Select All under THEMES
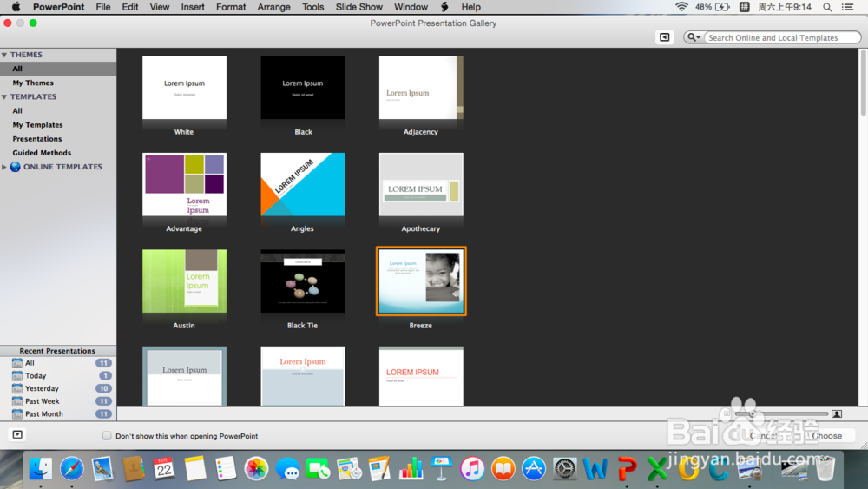 tap(58, 69)
